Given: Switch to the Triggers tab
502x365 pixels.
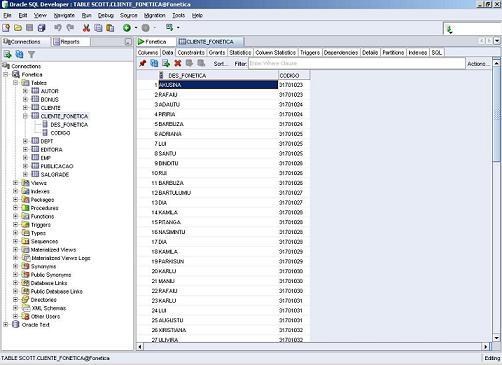Looking at the screenshot, I should tap(310, 53).
